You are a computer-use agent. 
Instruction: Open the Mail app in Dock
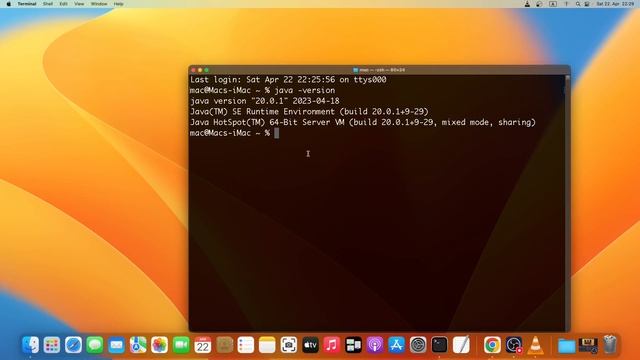tap(116, 345)
